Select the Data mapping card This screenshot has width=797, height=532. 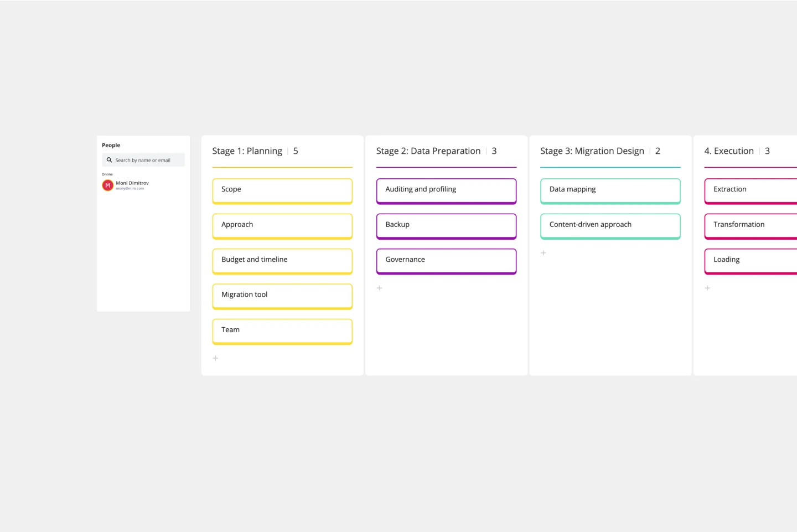(610, 191)
